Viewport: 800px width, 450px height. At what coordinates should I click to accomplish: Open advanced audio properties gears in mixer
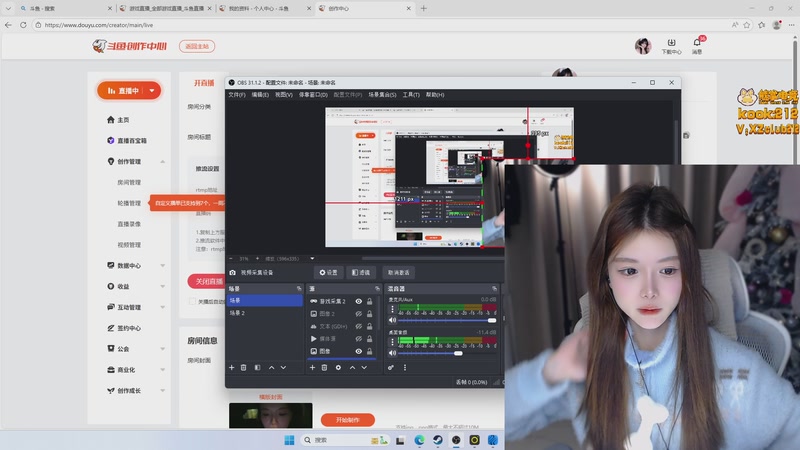(x=391, y=367)
